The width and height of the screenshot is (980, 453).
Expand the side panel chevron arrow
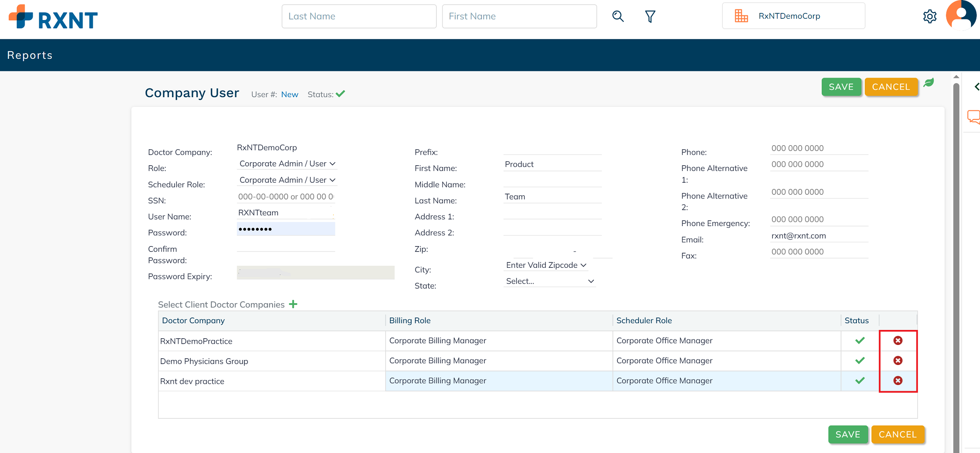pyautogui.click(x=976, y=87)
